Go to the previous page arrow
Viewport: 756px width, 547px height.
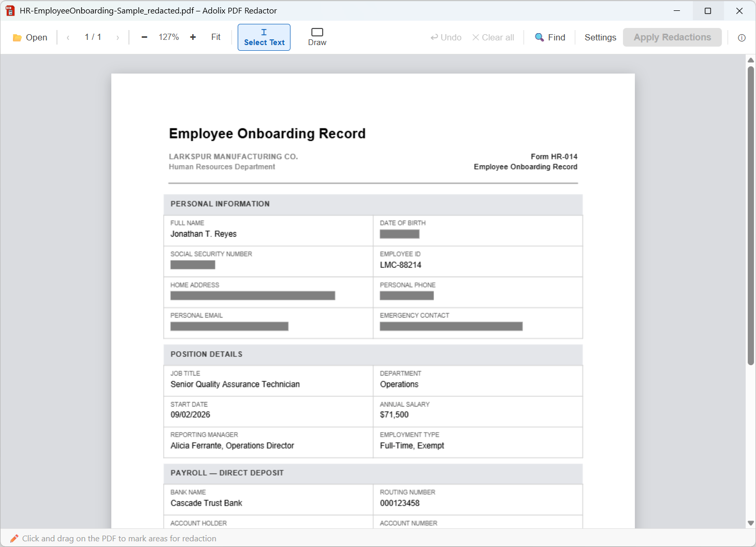(68, 37)
